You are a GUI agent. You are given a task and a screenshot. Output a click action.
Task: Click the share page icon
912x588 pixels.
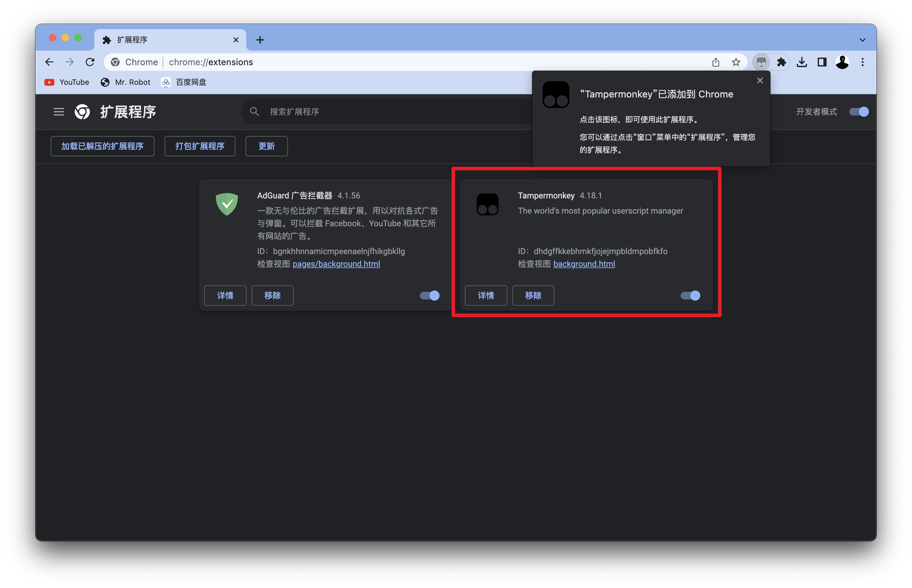[715, 62]
